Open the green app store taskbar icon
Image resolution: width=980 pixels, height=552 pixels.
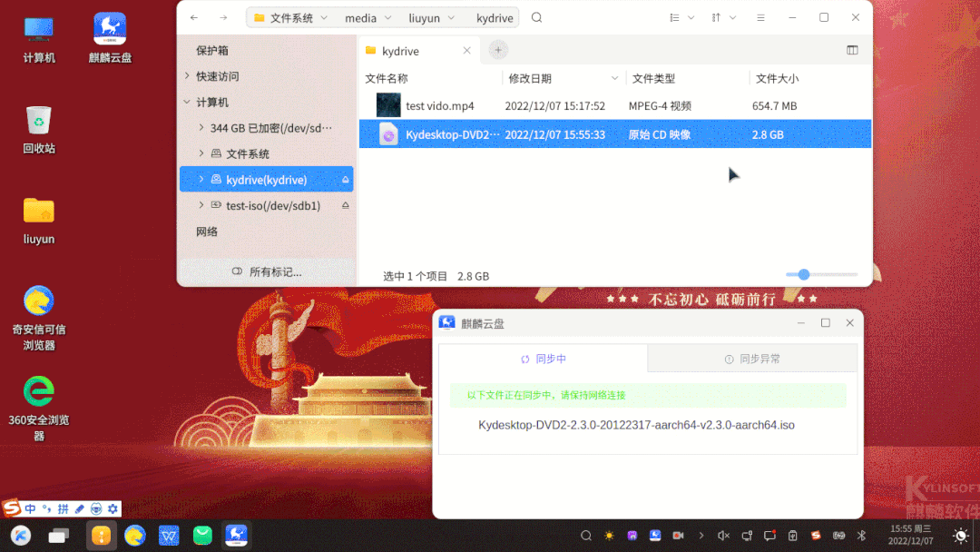click(x=202, y=535)
